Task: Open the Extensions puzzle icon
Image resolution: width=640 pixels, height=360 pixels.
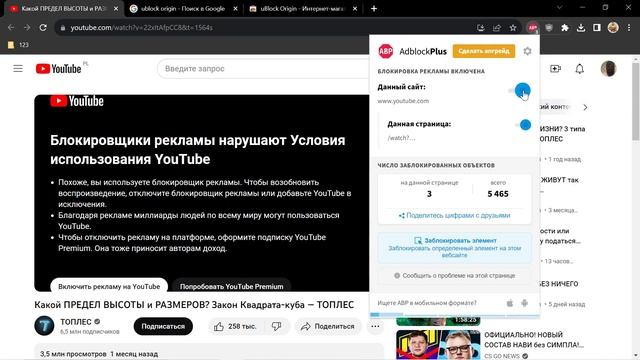Action: [x=564, y=28]
